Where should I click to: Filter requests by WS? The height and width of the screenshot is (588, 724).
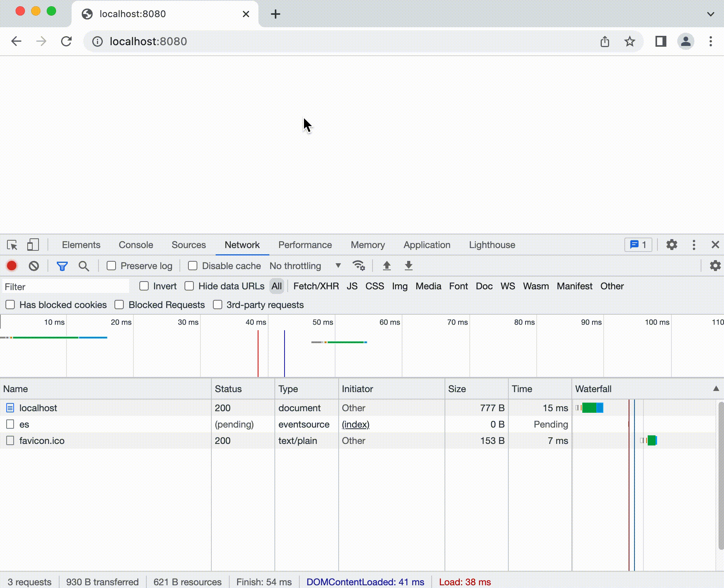click(508, 286)
